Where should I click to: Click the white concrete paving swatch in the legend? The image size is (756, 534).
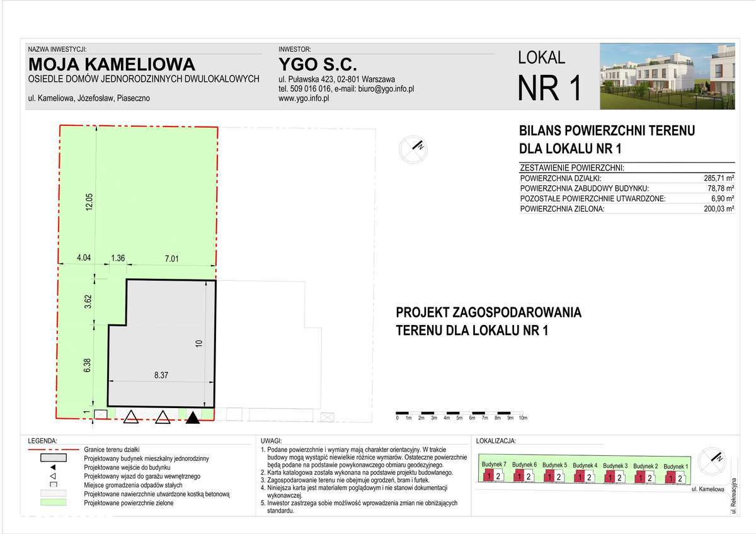(54, 494)
